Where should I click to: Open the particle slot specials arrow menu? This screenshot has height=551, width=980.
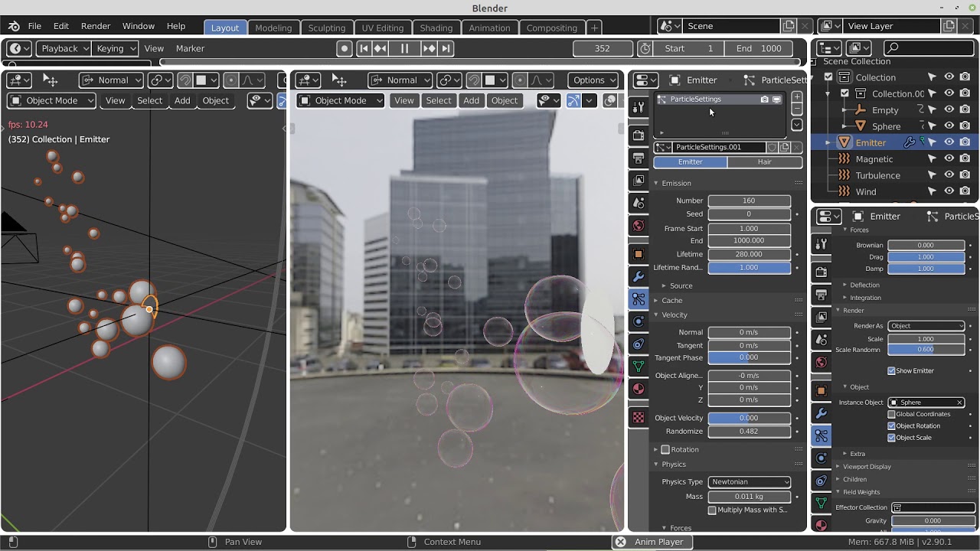[x=797, y=125]
